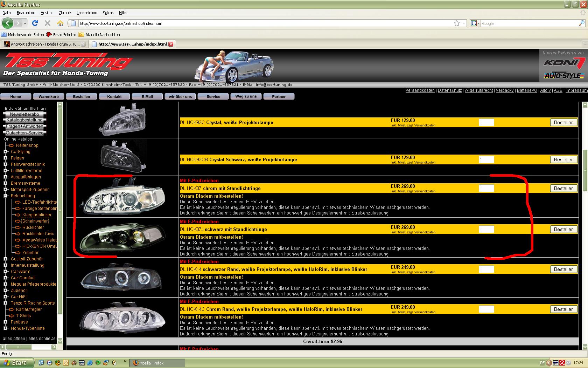Collapse the Beleuchtung tree node
The image size is (588, 368).
pos(6,196)
